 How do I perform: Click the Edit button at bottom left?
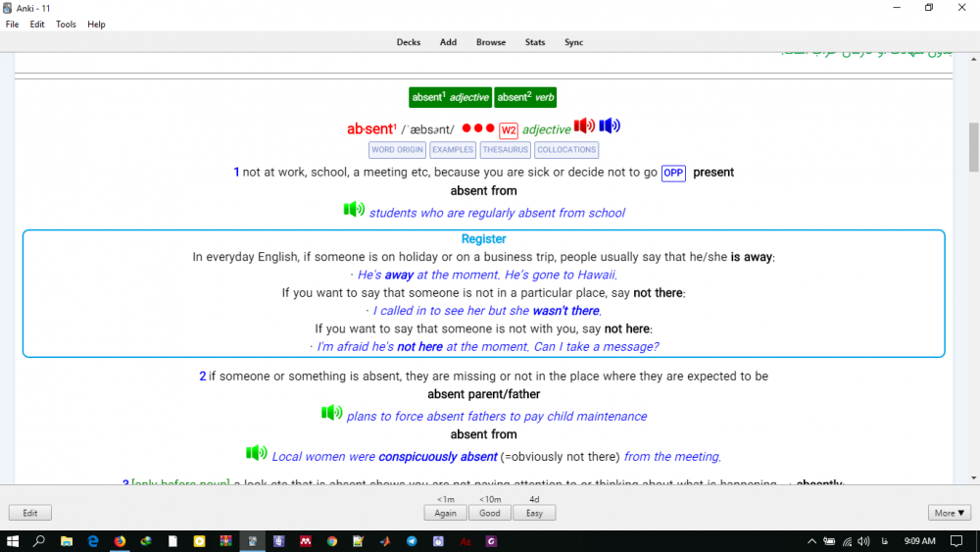tap(30, 513)
